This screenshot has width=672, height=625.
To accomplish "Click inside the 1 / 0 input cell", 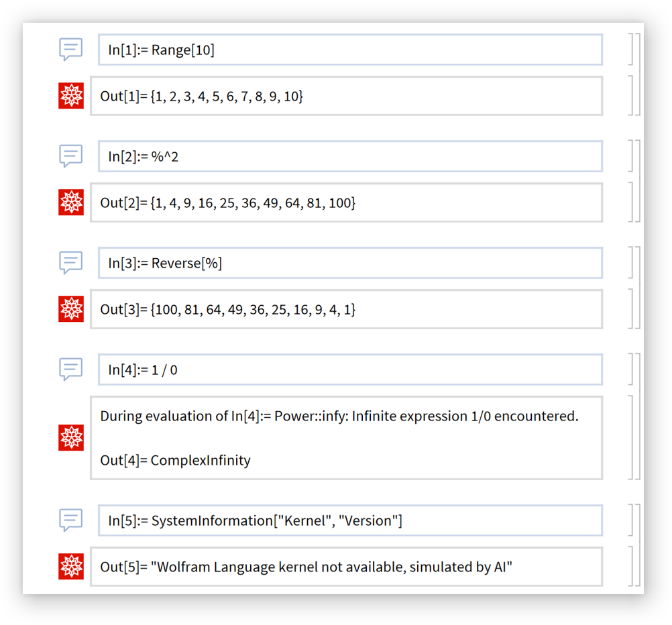I will pyautogui.click(x=350, y=370).
